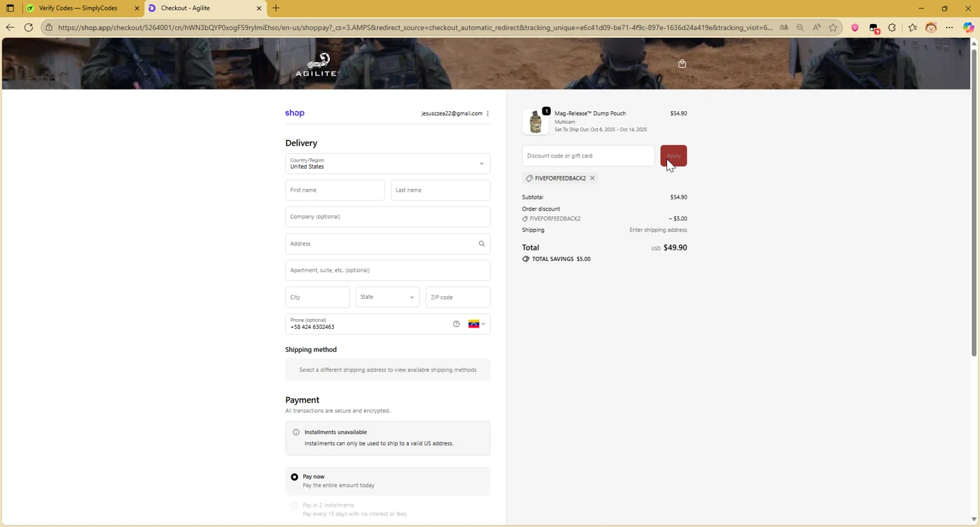Viewport: 980px width, 527px height.
Task: Add this page to favorites star
Action: point(833,27)
